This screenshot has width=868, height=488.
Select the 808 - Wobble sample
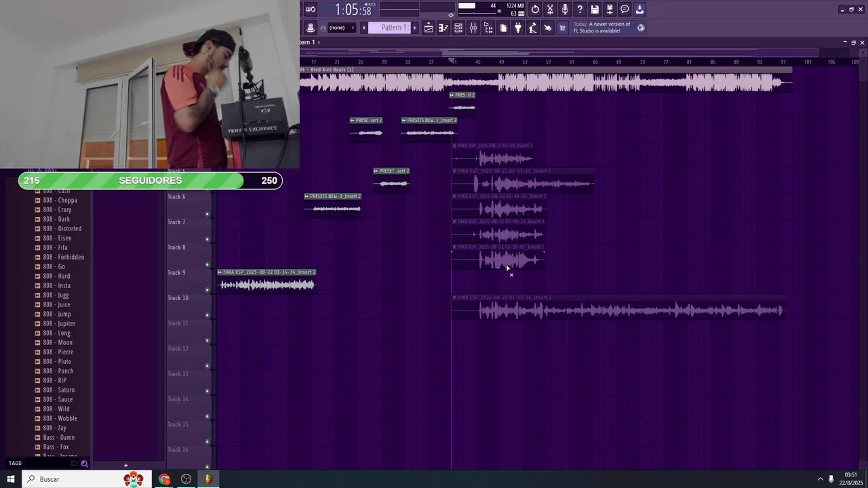point(60,418)
